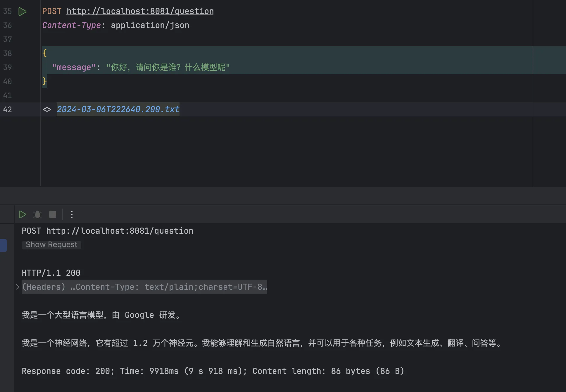Screen dimensions: 566x392
Task: Click the Show Request button
Action: pos(51,244)
